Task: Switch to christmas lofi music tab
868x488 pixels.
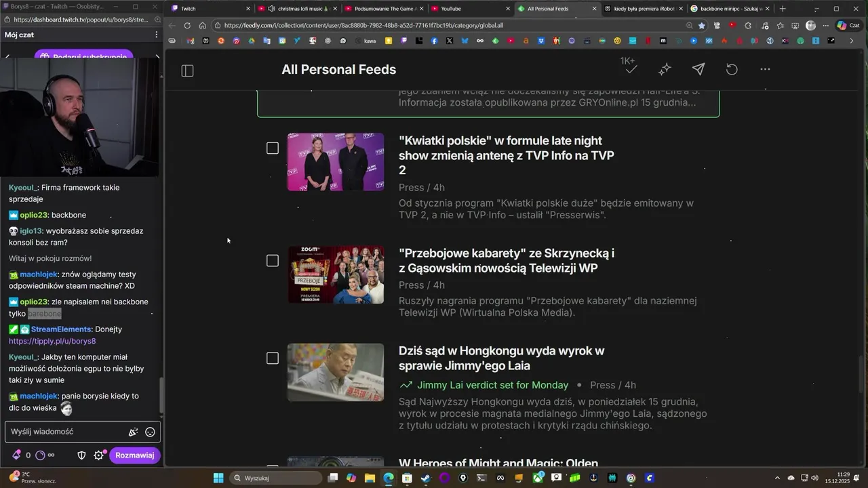Action: click(296, 9)
